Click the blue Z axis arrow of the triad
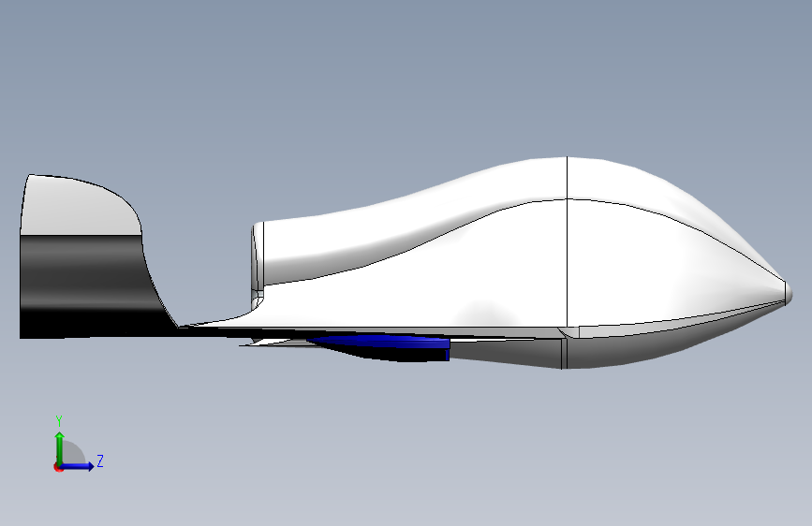Screen dimensions: 812x526 coord(78,466)
